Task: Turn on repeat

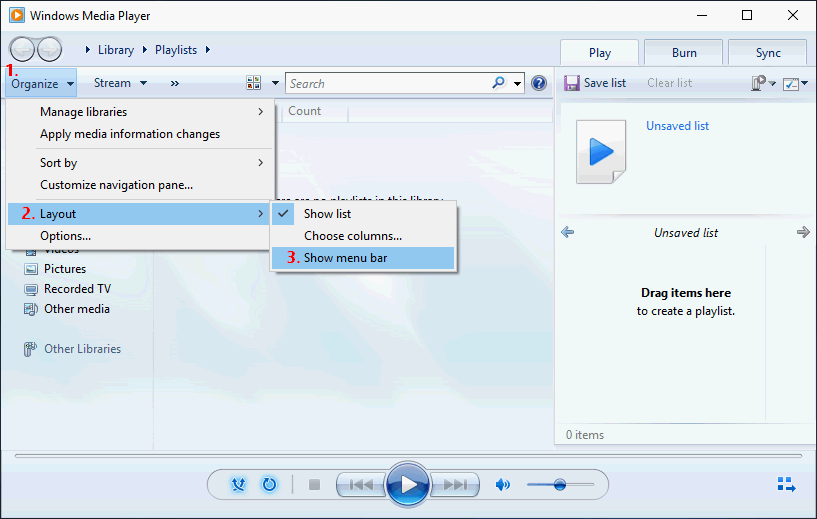Action: pos(269,485)
